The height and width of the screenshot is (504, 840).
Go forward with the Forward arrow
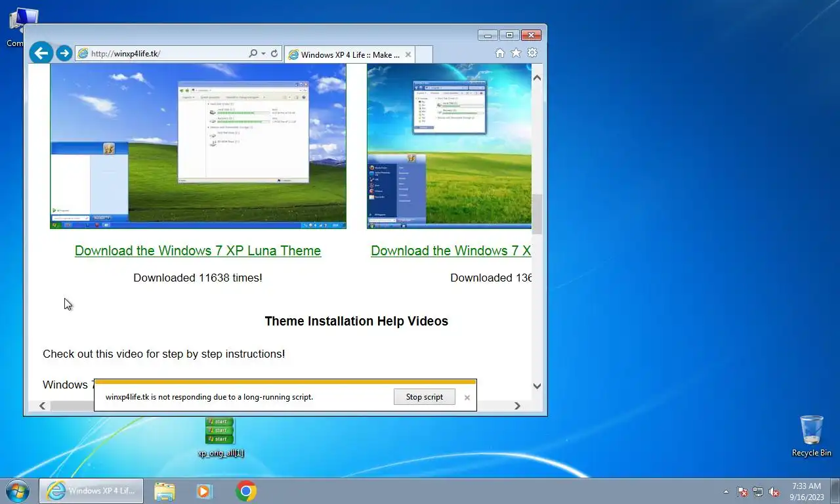(x=64, y=53)
